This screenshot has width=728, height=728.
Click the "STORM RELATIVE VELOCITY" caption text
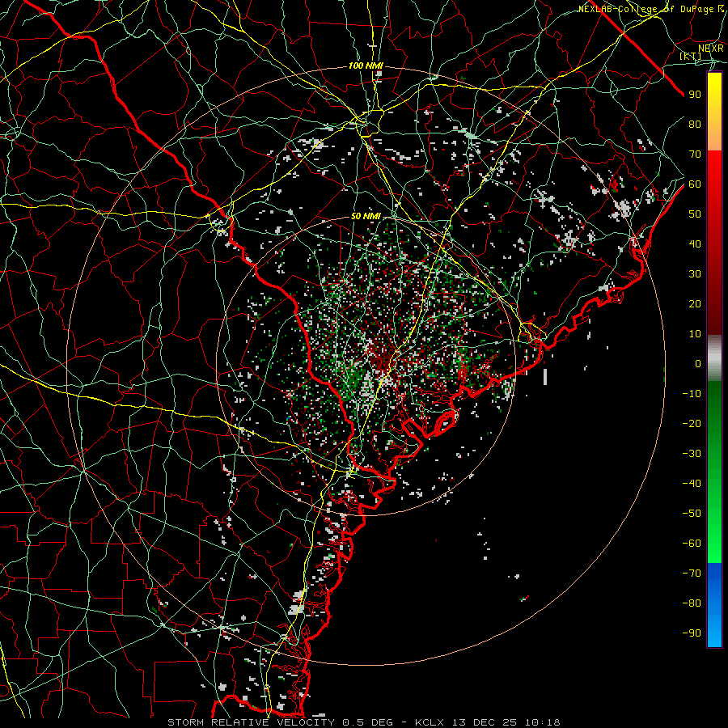pos(251,722)
